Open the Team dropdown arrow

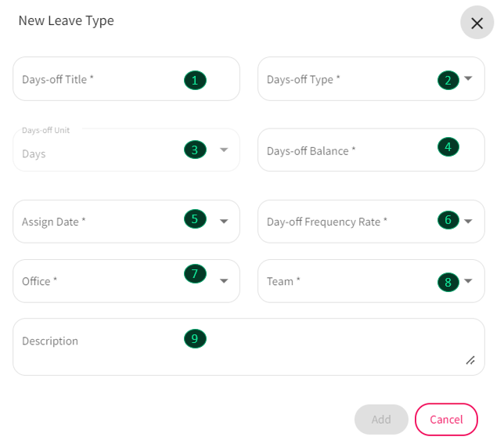coord(468,280)
